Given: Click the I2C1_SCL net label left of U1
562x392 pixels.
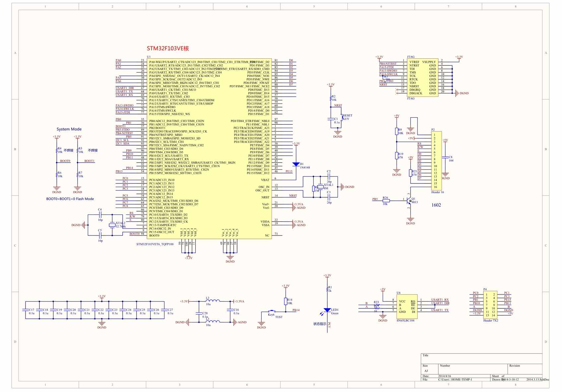Looking at the screenshot, I should pos(122,140).
